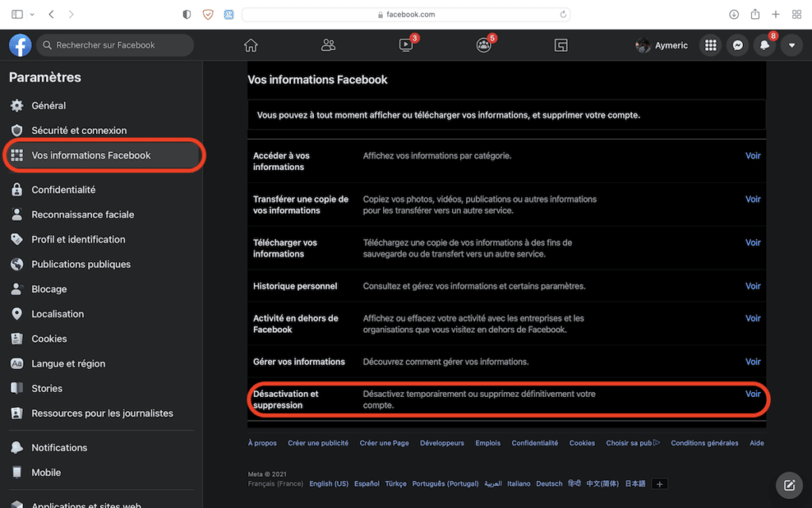The width and height of the screenshot is (812, 508).
Task: Click Voir for Activité en dehors de Facebook
Action: coord(753,318)
